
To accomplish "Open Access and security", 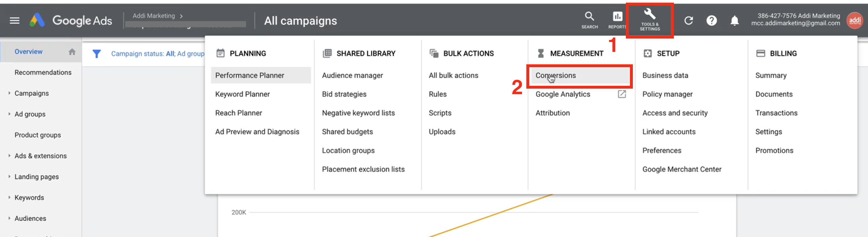I will [x=675, y=113].
